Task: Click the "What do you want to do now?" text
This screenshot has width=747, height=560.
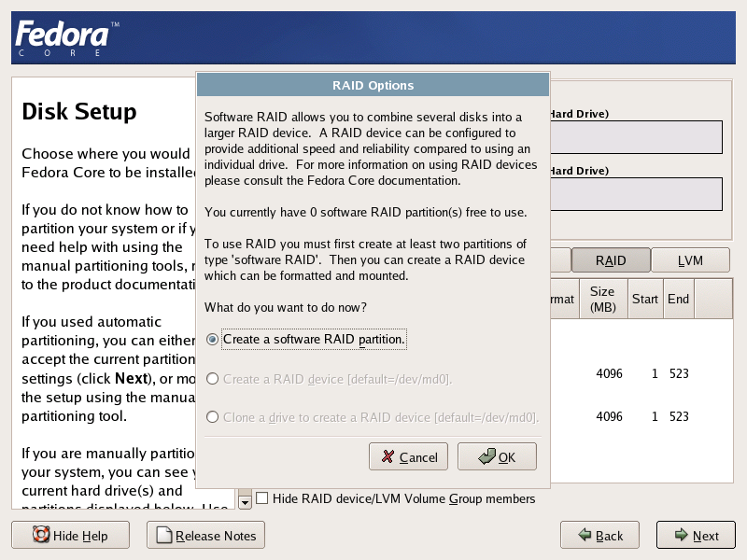Action: (286, 307)
